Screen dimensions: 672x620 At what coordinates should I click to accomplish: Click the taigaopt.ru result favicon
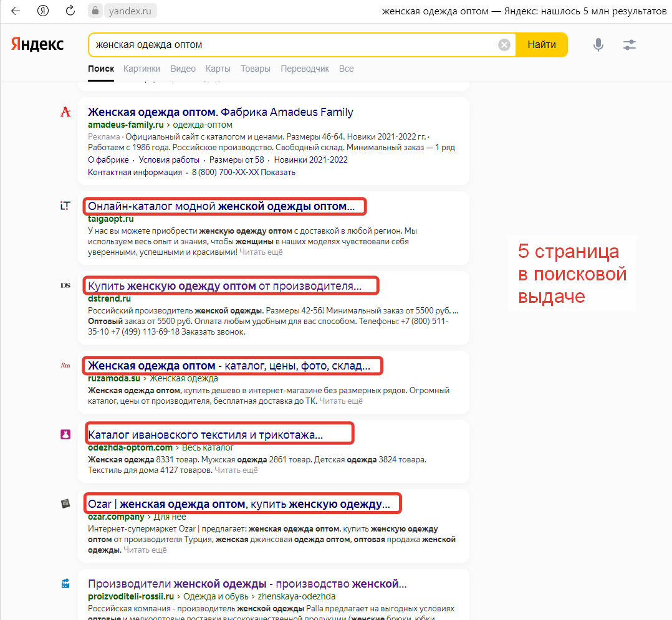pos(65,205)
